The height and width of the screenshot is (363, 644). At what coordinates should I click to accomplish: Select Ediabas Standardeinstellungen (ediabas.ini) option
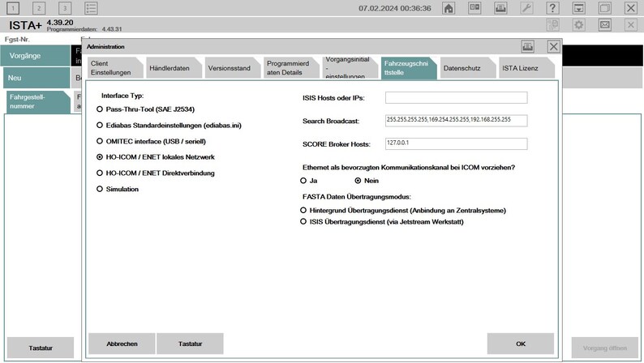coord(169,126)
